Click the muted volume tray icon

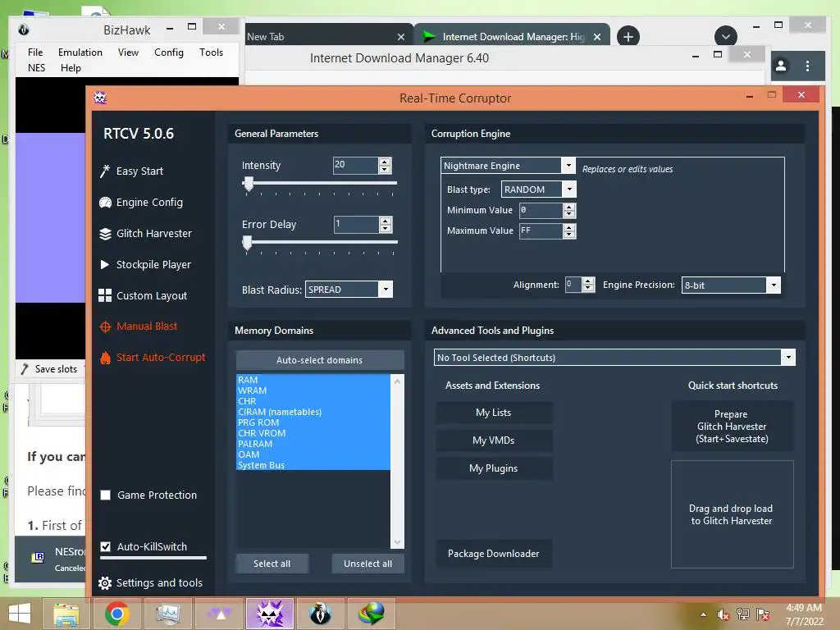[x=724, y=614]
